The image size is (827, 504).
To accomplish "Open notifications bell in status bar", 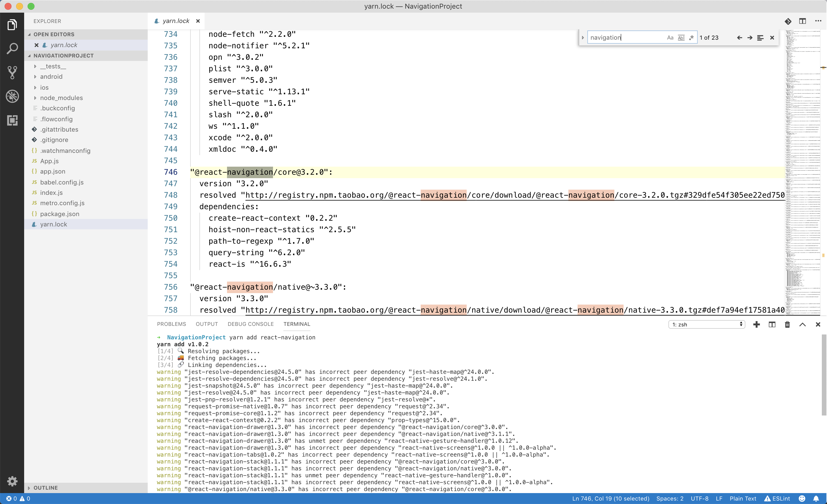I will click(816, 499).
